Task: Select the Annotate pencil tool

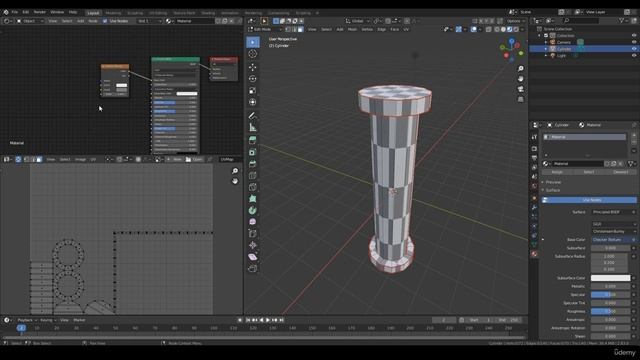Action: click(253, 116)
